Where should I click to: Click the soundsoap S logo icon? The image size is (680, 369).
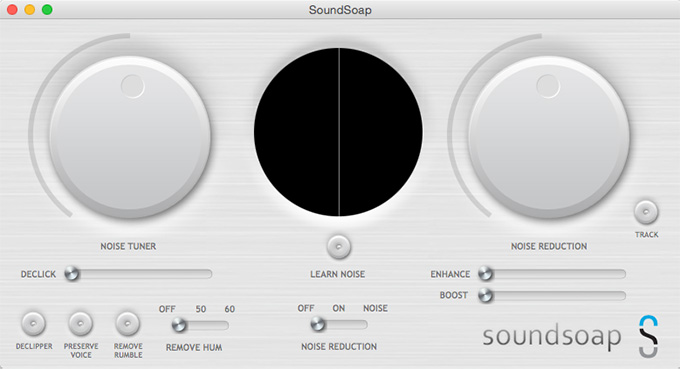click(648, 336)
